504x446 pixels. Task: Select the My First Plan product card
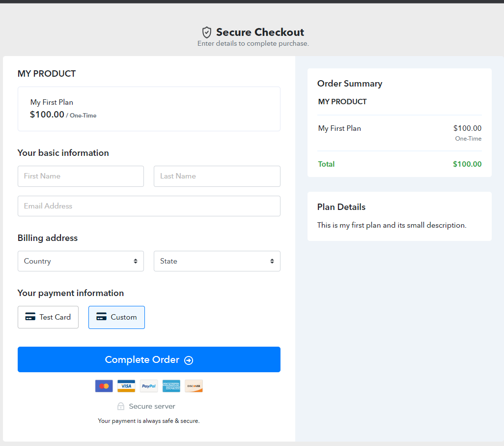[149, 109]
